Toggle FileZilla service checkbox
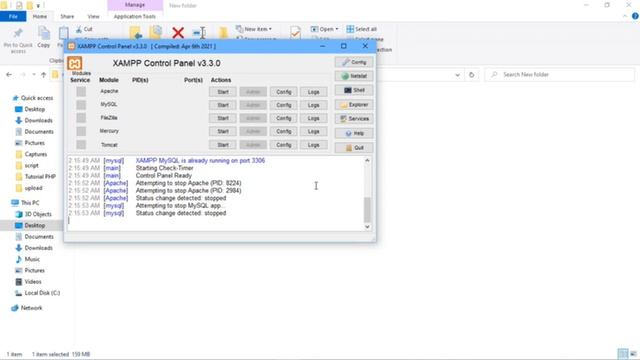The height and width of the screenshot is (360, 640). tap(81, 118)
